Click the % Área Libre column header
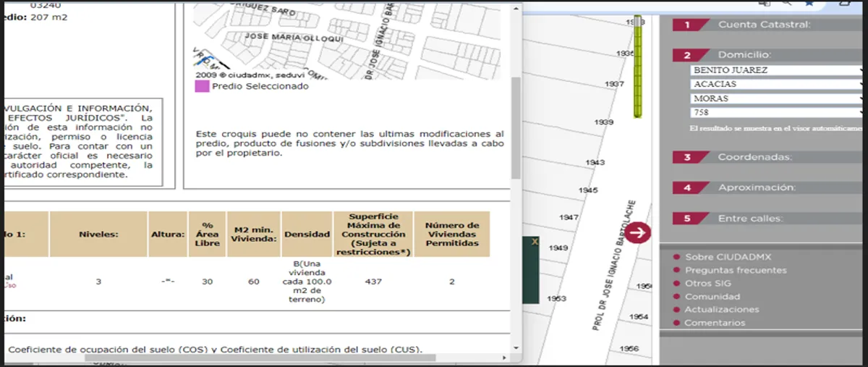 (207, 235)
